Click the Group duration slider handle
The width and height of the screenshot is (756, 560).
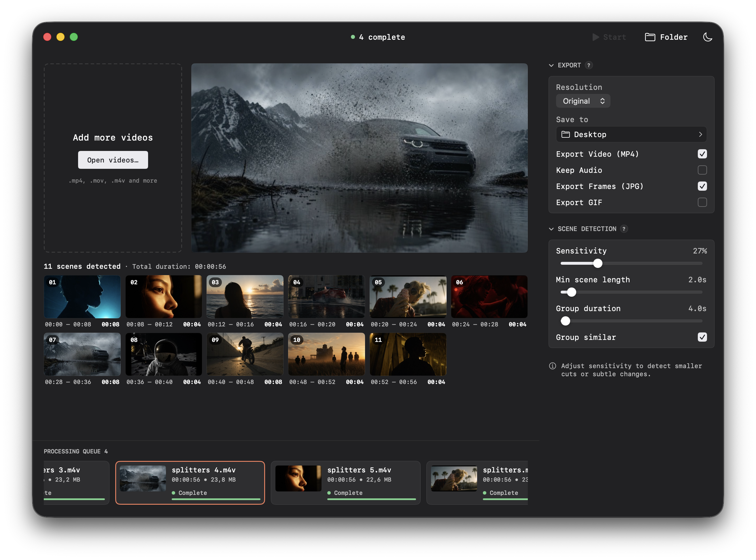[566, 321]
